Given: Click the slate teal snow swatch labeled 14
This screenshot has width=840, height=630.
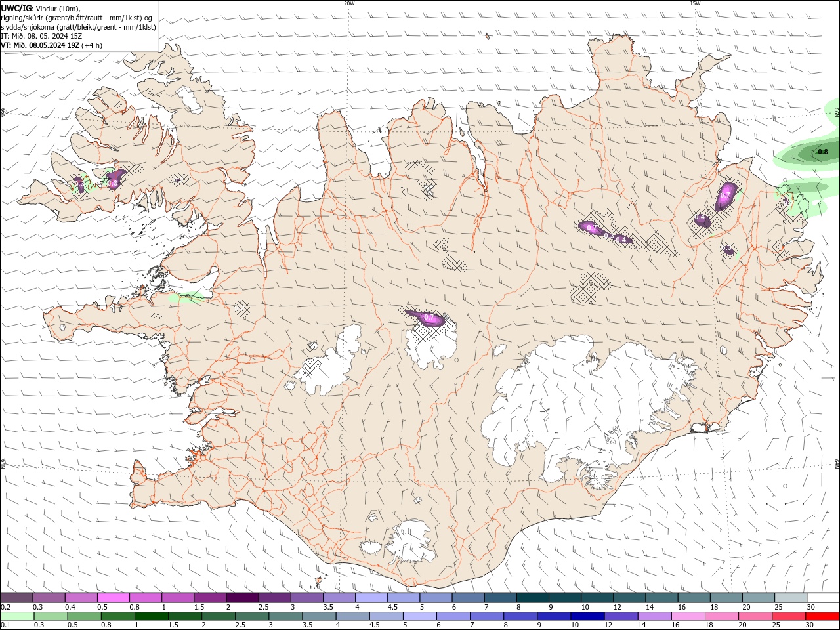Looking at the screenshot, I should (x=661, y=598).
